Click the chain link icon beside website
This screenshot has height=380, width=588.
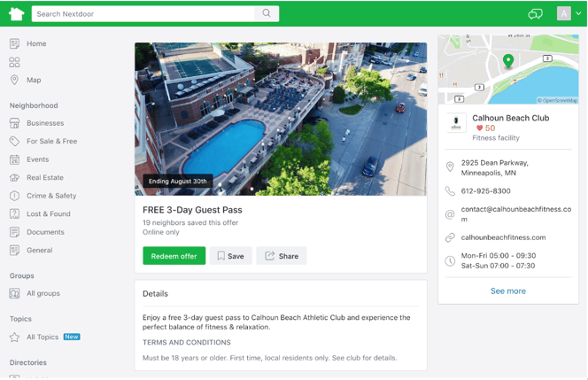click(x=450, y=237)
